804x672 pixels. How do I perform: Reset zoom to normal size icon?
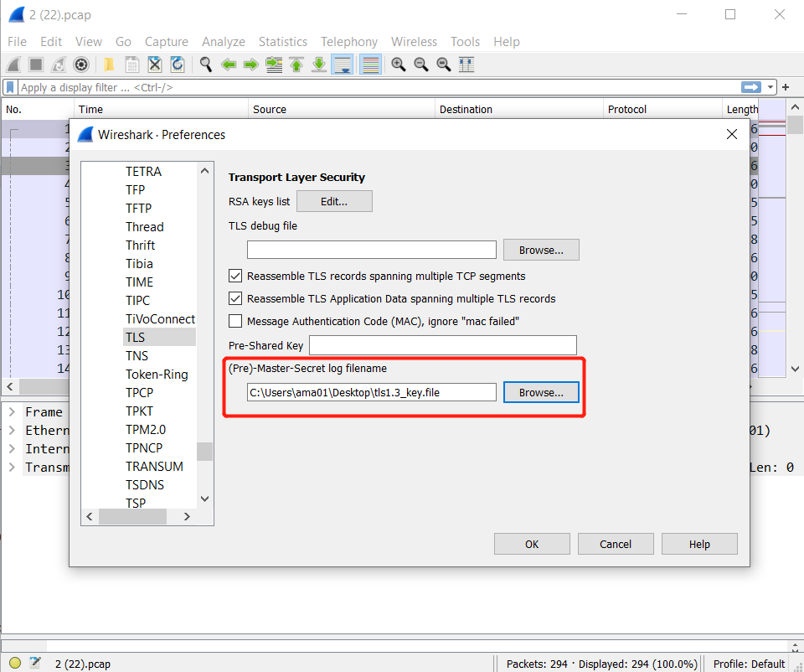pyautogui.click(x=444, y=65)
